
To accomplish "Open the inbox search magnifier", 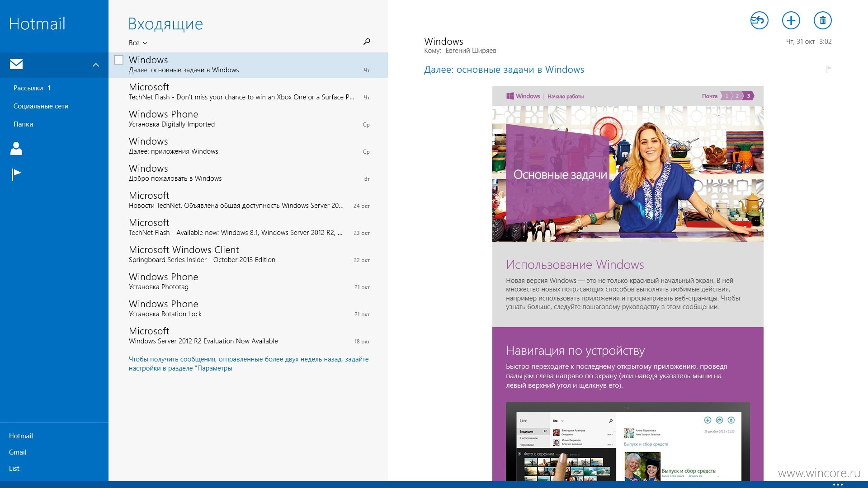I will (367, 42).
